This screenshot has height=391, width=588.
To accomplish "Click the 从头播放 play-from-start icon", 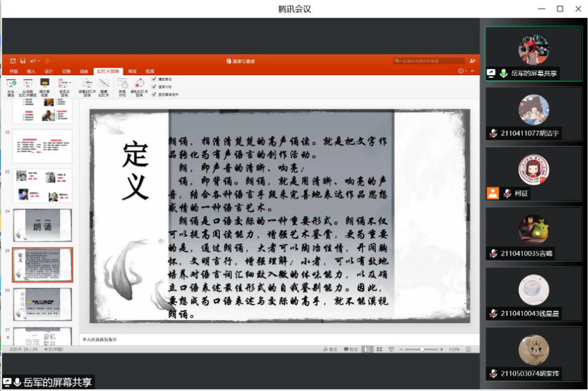I will coord(11,83).
